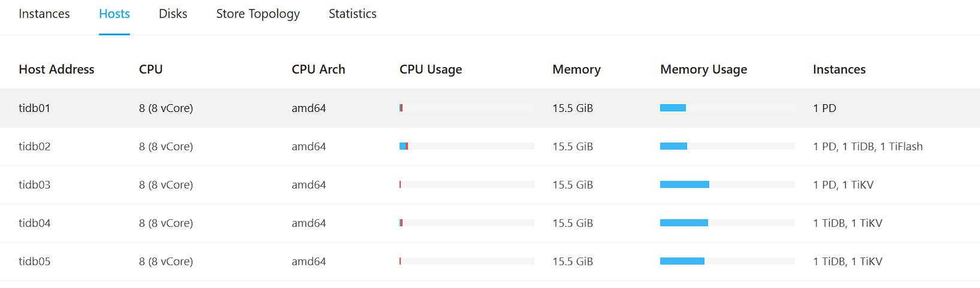This screenshot has width=980, height=288.
Task: Click the CPU Usage column header
Action: click(x=431, y=69)
